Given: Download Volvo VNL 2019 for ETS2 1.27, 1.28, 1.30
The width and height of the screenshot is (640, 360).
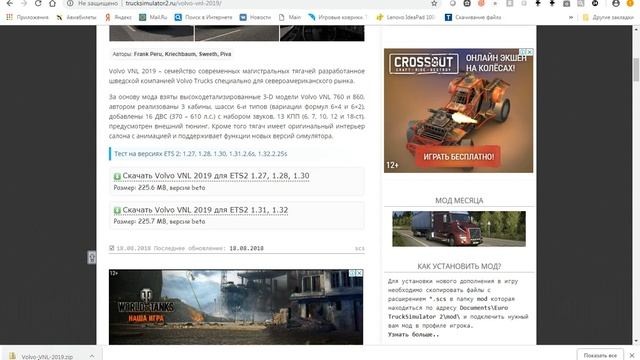Looking at the screenshot, I should [x=216, y=176].
